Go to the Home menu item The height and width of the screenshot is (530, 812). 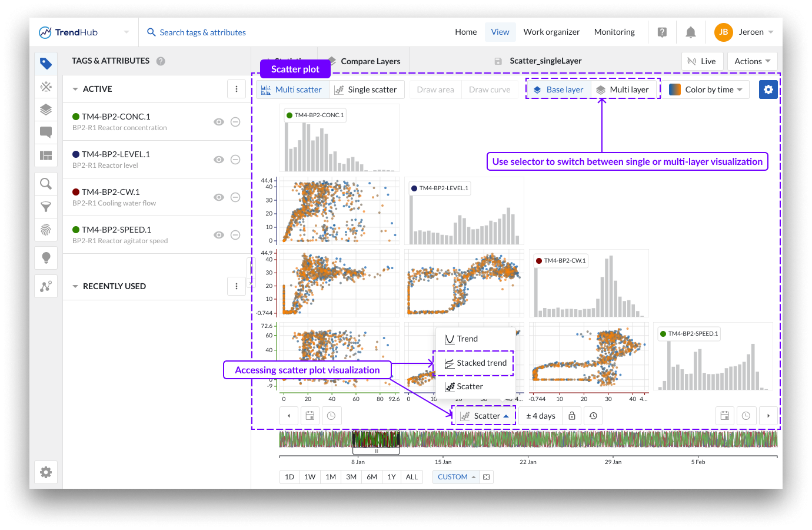click(466, 32)
